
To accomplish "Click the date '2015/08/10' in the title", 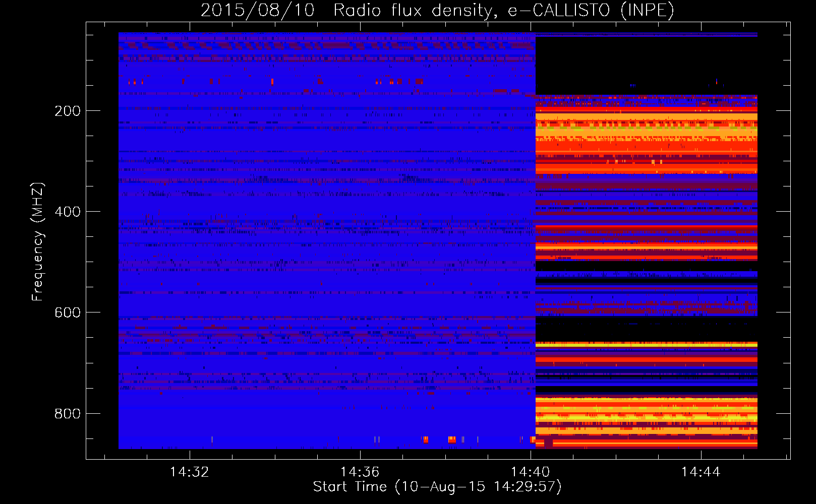I will (x=258, y=11).
